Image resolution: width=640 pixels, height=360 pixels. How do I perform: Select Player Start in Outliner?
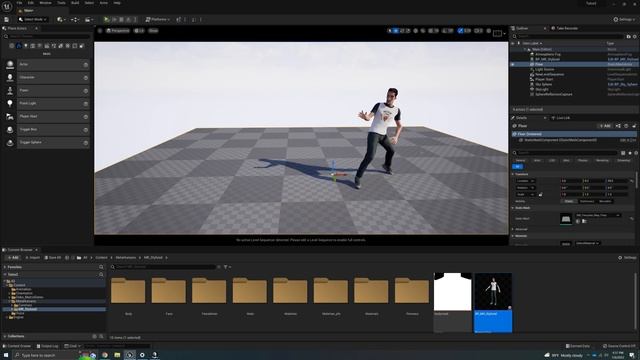click(544, 79)
